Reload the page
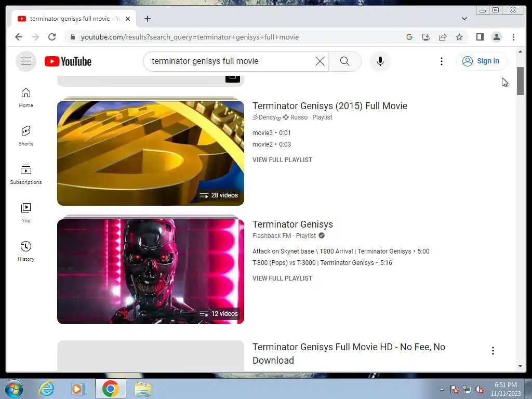Viewport: 532px width, 399px height. [52, 37]
